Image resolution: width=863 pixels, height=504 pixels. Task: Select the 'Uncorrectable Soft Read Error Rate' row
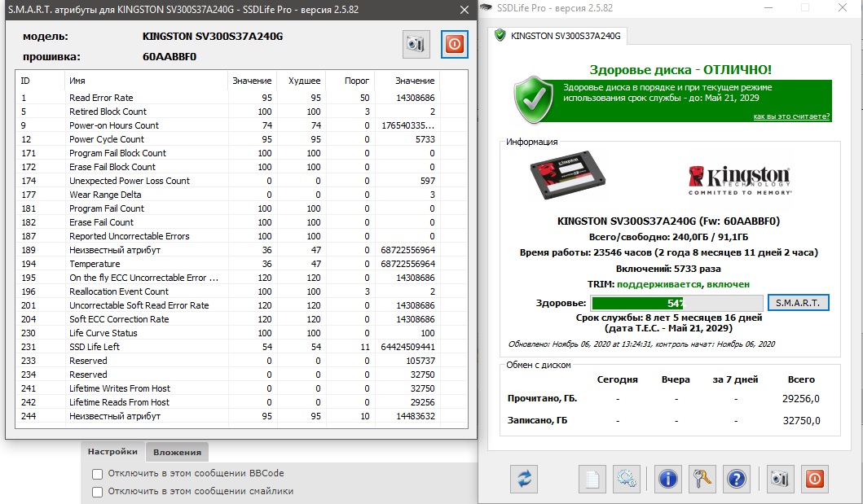click(x=241, y=305)
